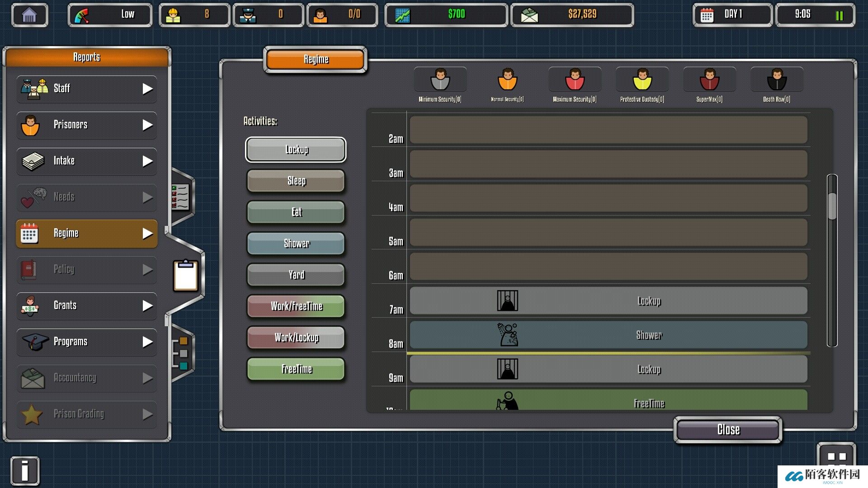Viewport: 868px width, 488px height.
Task: Select the Lockup activity
Action: click(296, 150)
